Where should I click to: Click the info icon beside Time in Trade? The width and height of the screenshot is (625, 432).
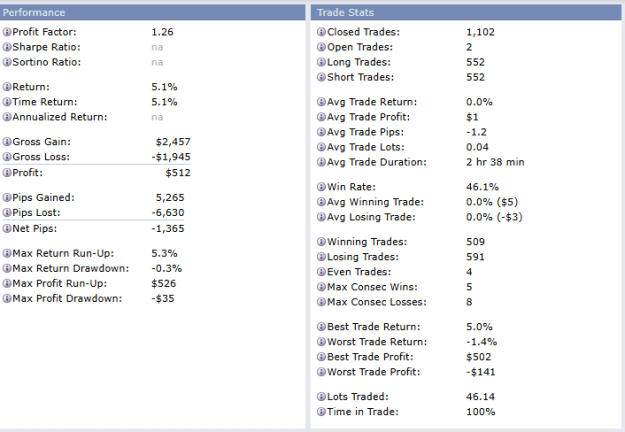point(321,412)
